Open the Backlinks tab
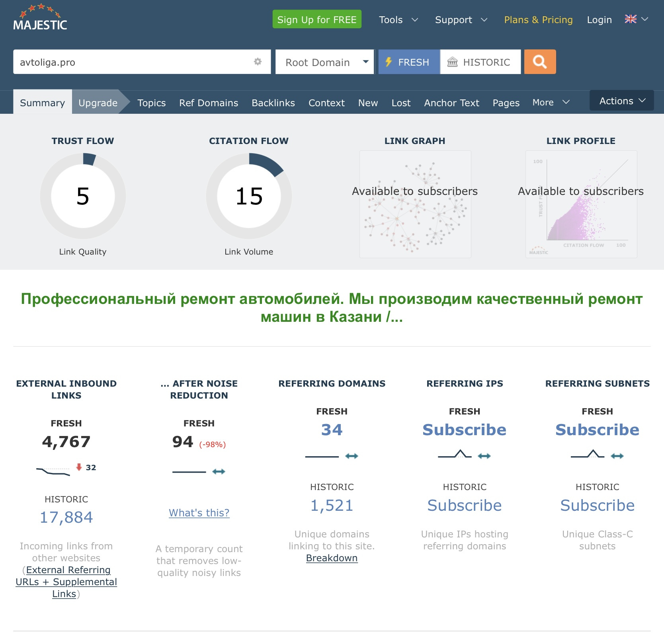Screen dimensions: 664x644 [273, 103]
